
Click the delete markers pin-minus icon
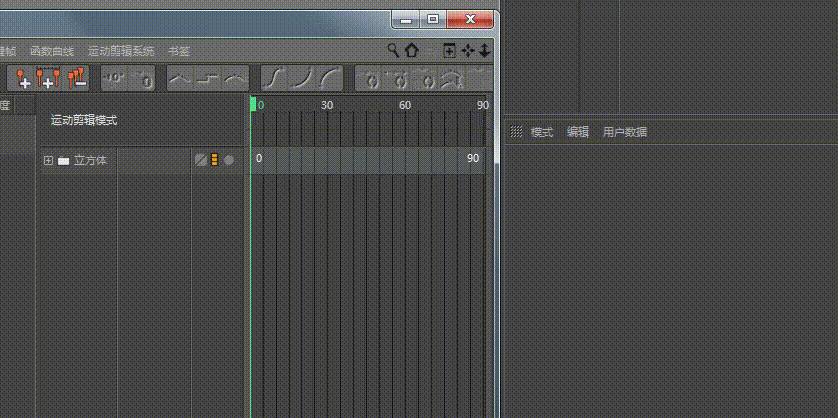click(77, 78)
